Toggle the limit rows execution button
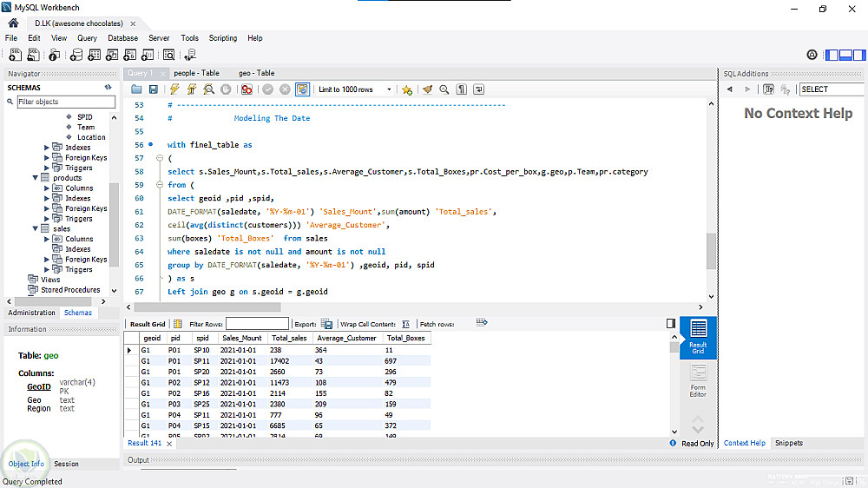The height and width of the screenshot is (488, 868). click(302, 89)
